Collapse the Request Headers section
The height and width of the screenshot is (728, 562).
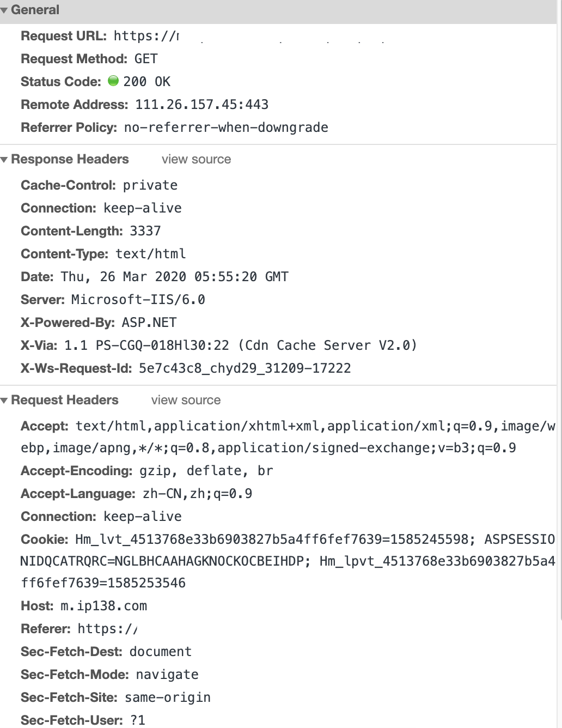click(5, 400)
